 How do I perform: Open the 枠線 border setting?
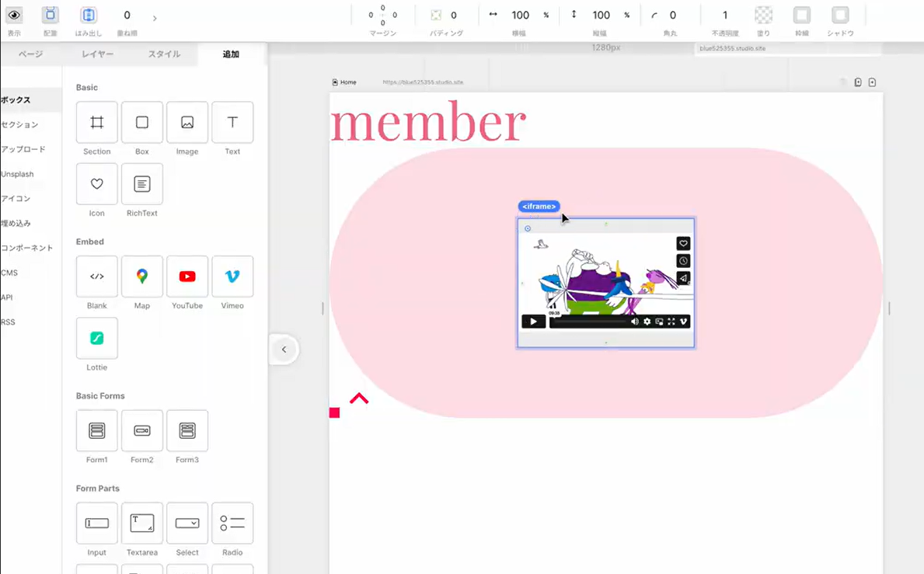[x=801, y=16]
